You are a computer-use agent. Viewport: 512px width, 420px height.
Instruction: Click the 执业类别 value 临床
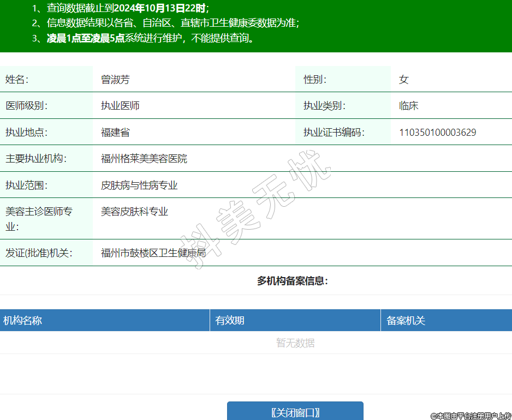pyautogui.click(x=408, y=106)
